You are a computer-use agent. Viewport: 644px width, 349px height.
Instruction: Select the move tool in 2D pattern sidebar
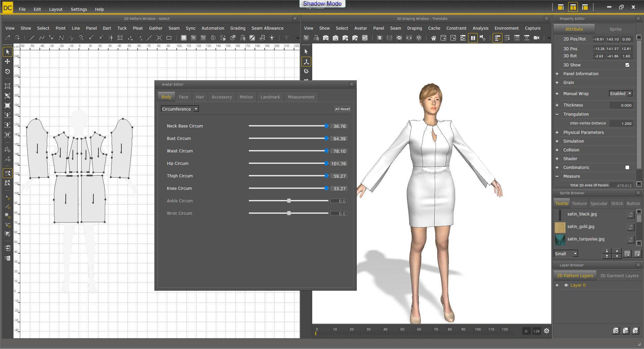click(x=7, y=62)
